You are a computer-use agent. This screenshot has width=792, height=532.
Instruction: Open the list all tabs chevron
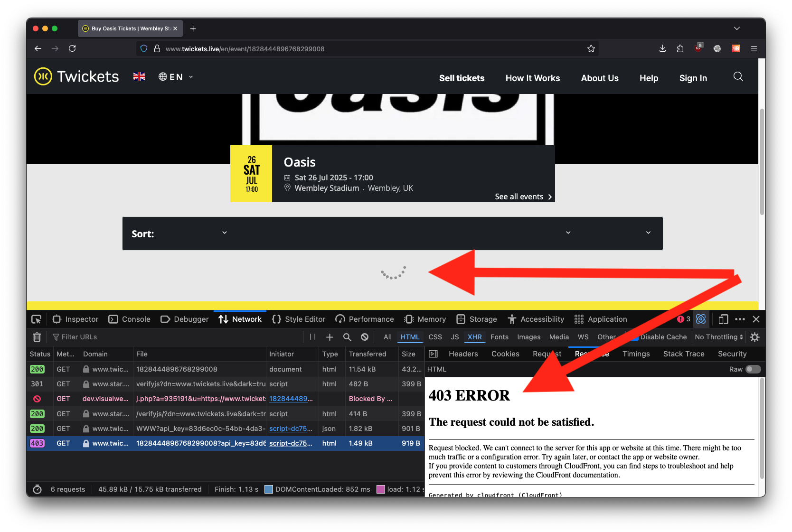tap(736, 28)
